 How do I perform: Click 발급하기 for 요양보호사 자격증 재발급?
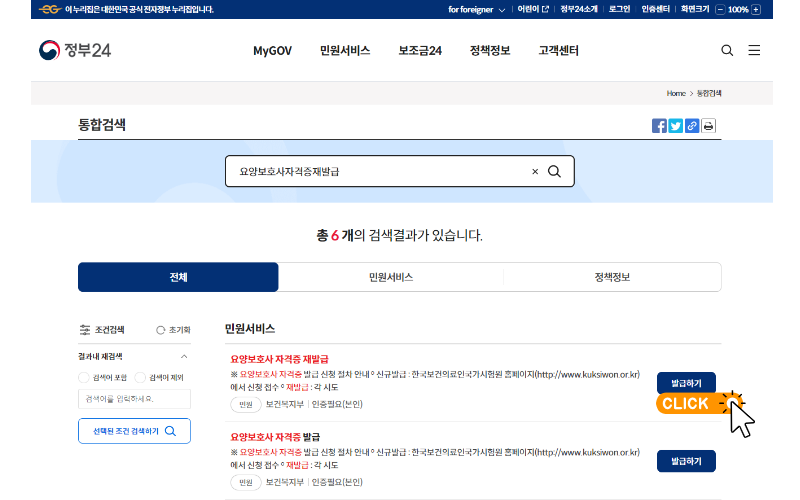686,383
